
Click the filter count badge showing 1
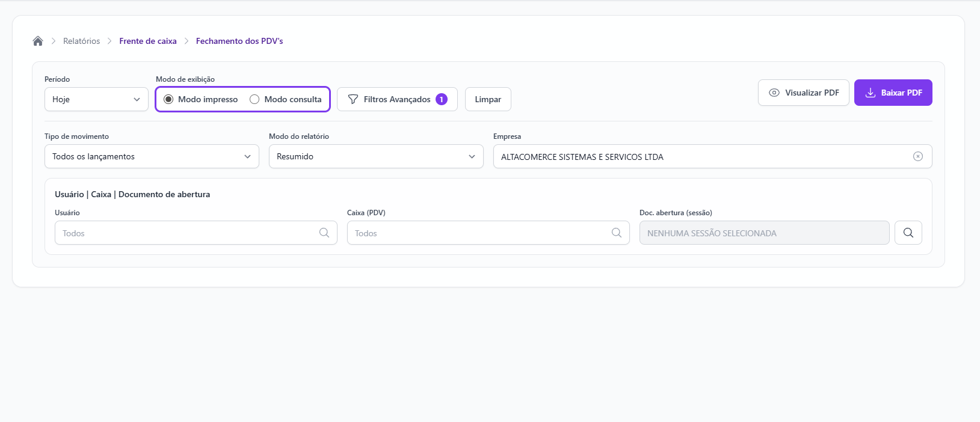click(442, 99)
